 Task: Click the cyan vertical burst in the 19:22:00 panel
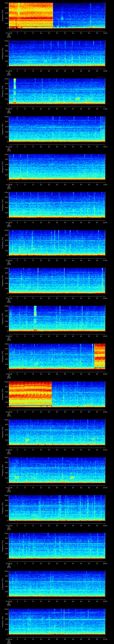[35, 318]
